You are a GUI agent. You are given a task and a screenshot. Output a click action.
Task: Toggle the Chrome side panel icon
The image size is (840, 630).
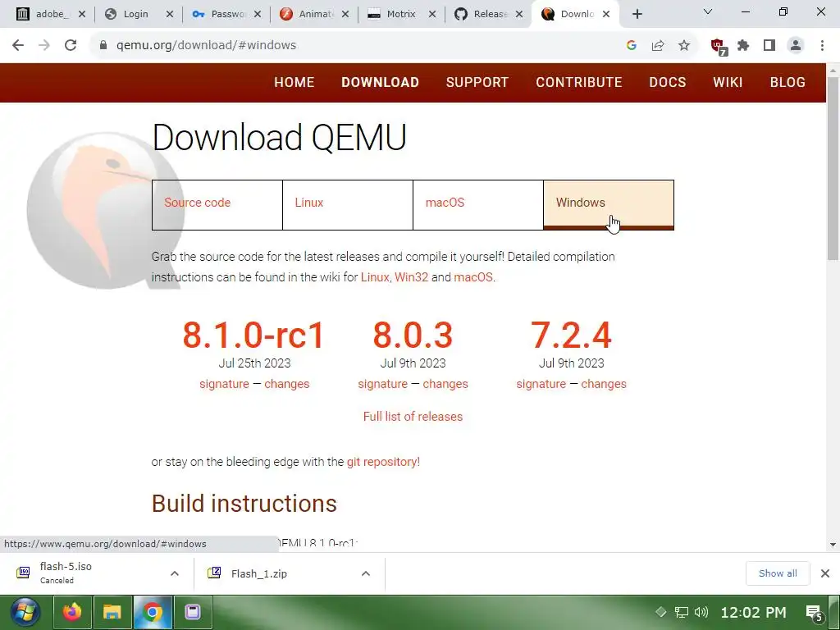(769, 46)
